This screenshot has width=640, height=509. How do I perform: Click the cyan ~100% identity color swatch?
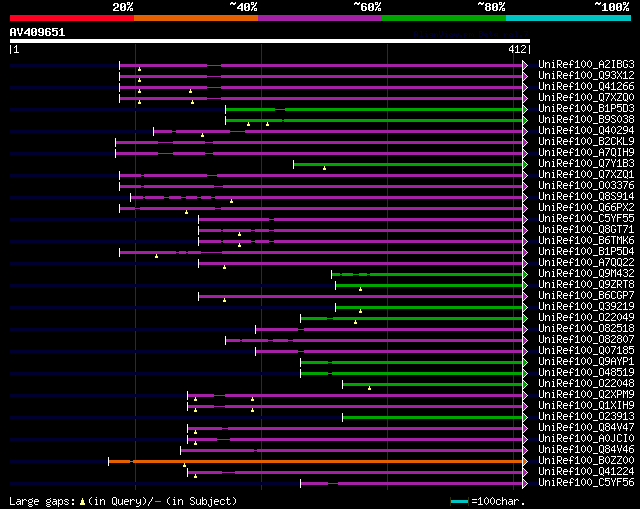click(569, 18)
